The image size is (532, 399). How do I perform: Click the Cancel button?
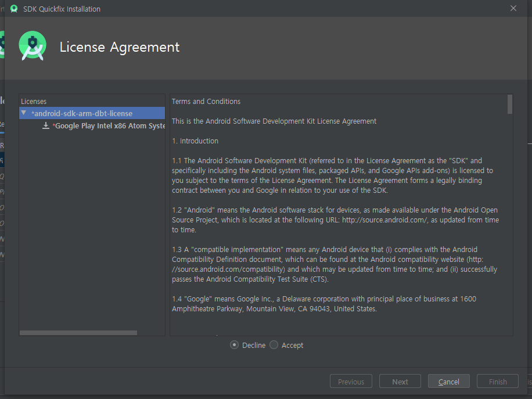pos(448,382)
